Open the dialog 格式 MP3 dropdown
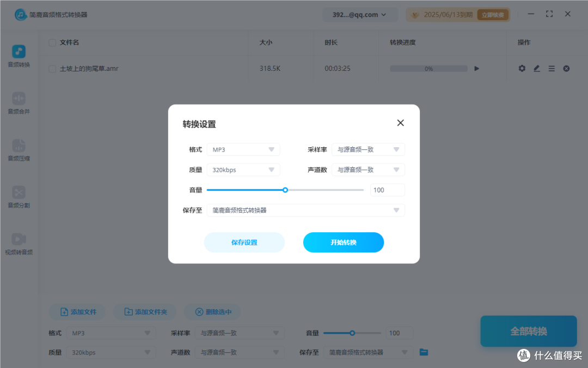The height and width of the screenshot is (368, 588). [x=243, y=149]
